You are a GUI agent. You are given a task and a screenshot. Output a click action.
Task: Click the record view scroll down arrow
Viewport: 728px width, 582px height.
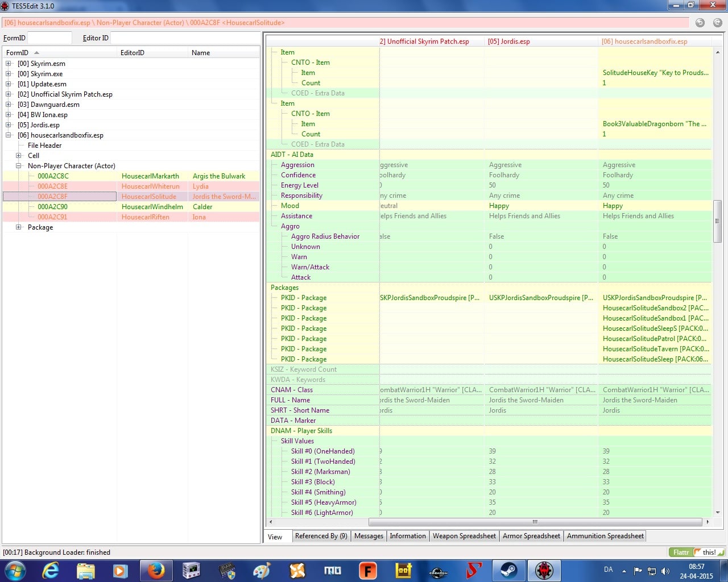[718, 513]
